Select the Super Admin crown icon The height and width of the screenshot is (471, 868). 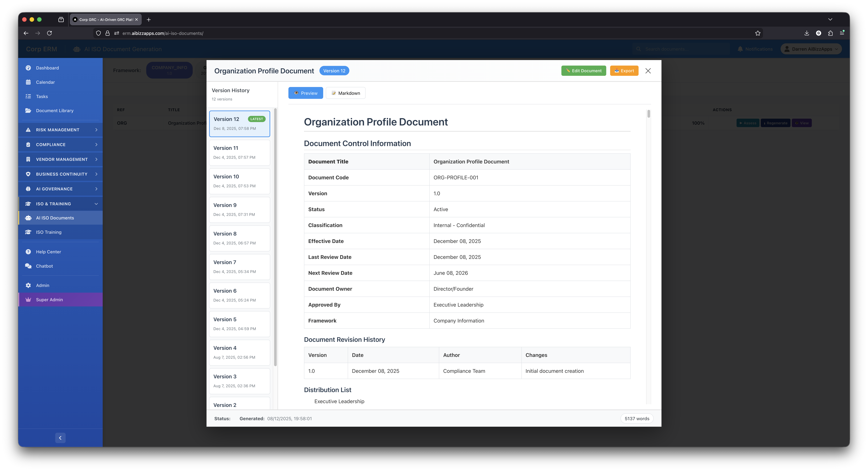28,299
